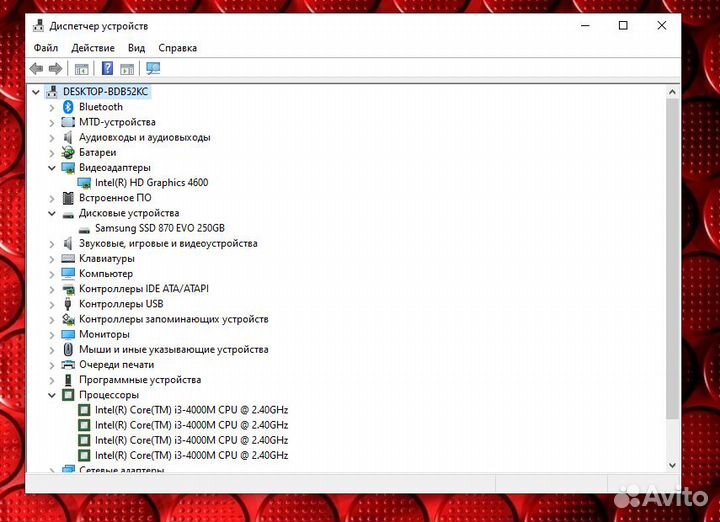Screen dimensions: 720x522
Task: Open the Действие menu
Action: 93,48
